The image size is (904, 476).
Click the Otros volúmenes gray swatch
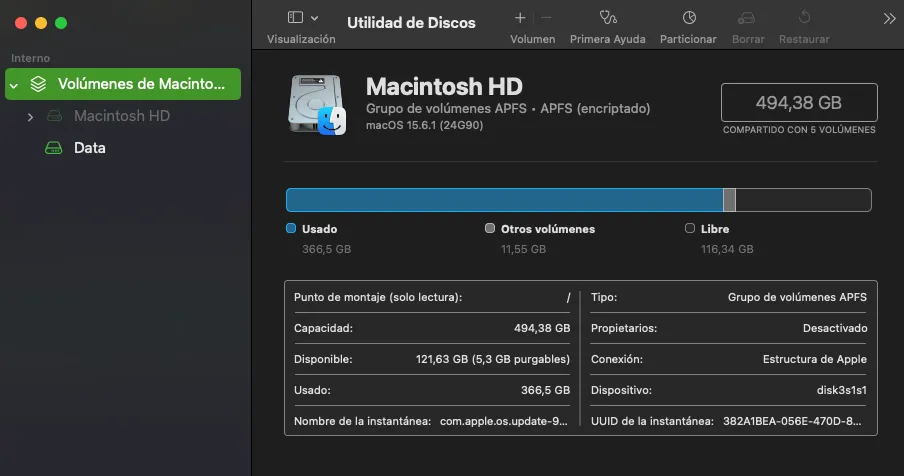coord(490,229)
